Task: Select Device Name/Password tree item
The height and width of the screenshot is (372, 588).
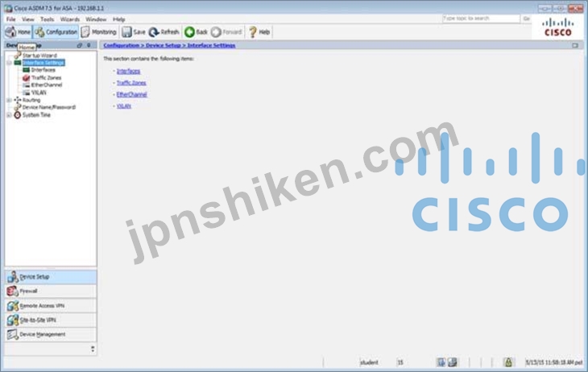Action: point(49,107)
